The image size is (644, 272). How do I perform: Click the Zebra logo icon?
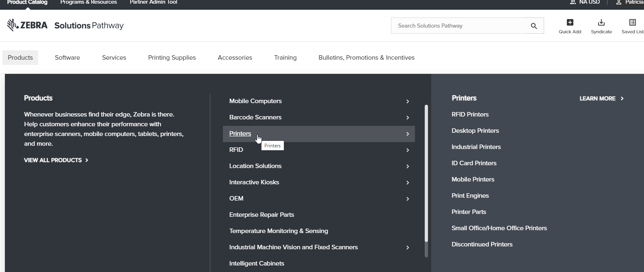(13, 25)
